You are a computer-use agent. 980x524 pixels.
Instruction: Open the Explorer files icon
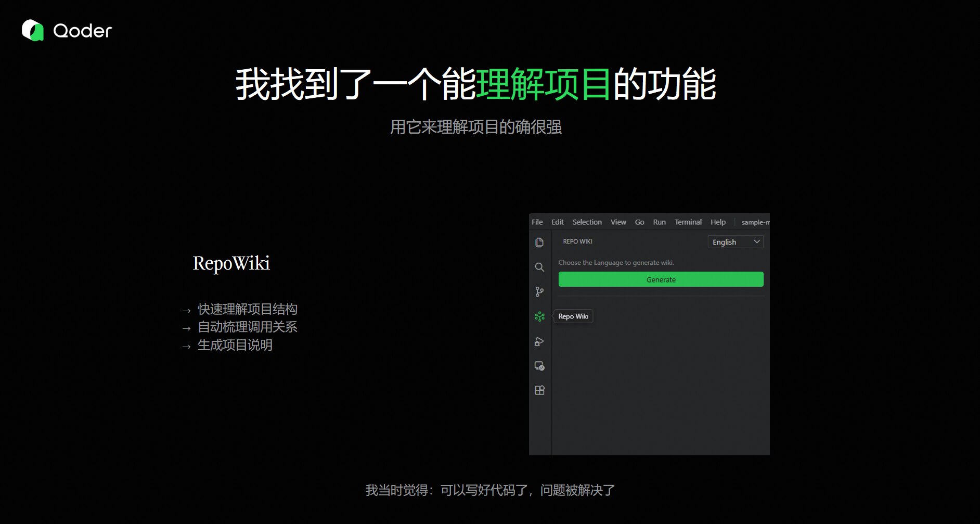[x=539, y=242]
